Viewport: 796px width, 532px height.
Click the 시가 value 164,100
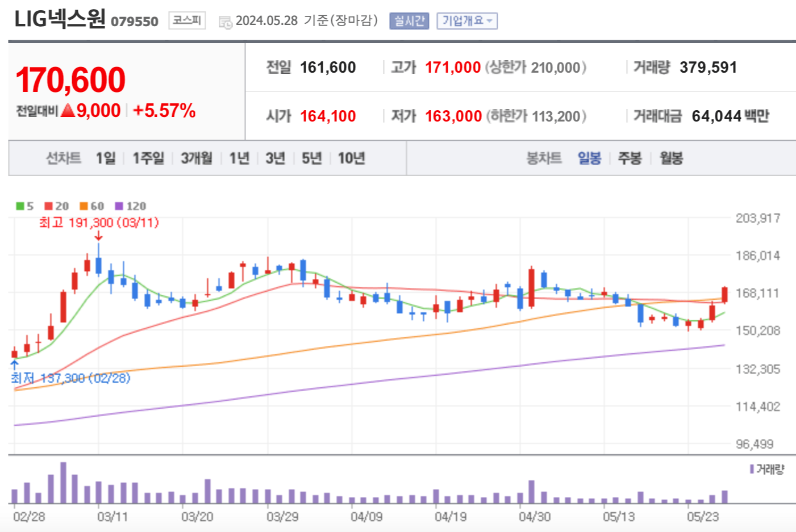coord(328,116)
